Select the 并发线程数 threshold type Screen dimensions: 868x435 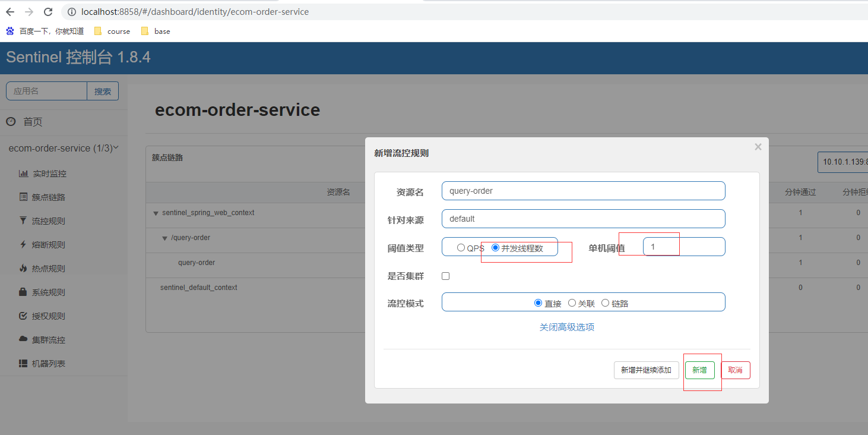point(495,248)
